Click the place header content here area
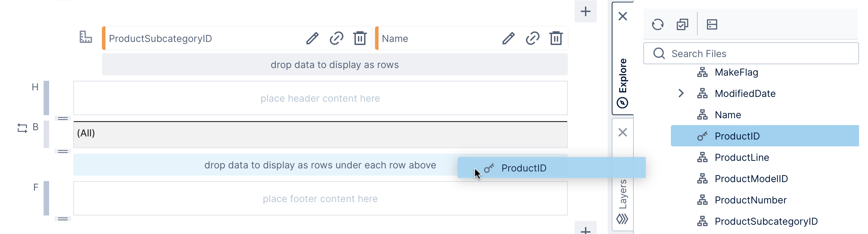 pyautogui.click(x=320, y=98)
